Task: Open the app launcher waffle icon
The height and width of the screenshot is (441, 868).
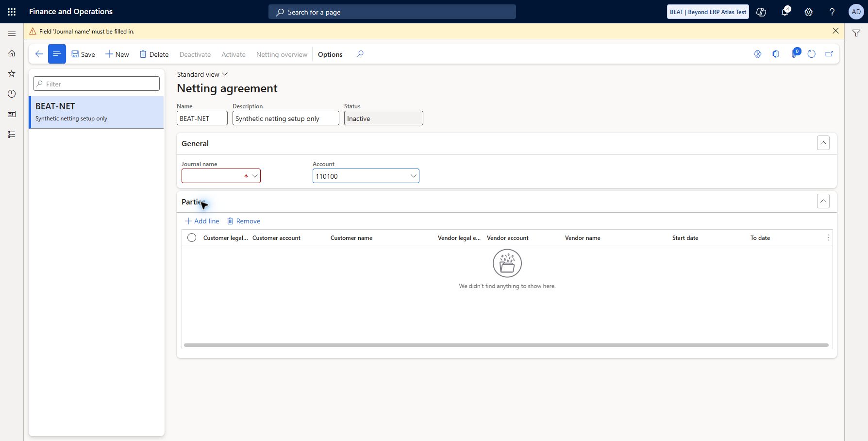Action: (x=12, y=12)
